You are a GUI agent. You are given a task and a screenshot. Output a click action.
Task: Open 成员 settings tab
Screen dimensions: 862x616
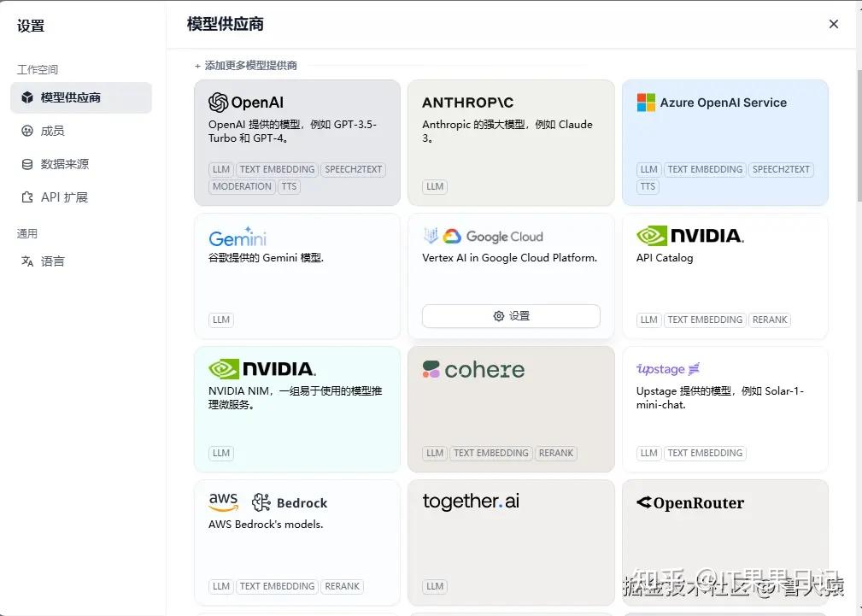tap(81, 131)
